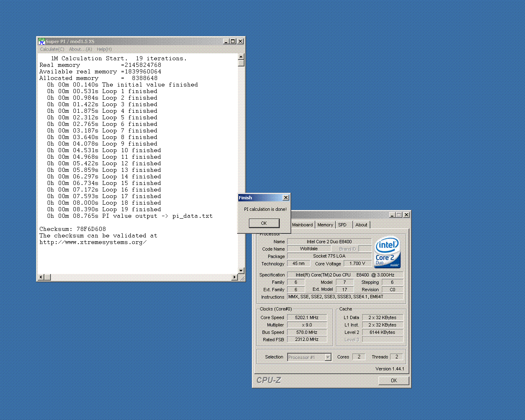Open the Calculate(C) menu in Super PI

coord(52,49)
